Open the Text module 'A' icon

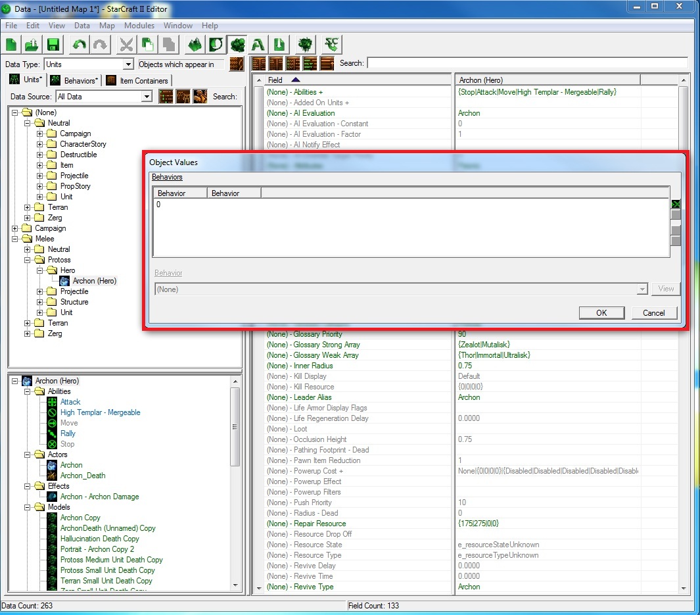pos(258,45)
